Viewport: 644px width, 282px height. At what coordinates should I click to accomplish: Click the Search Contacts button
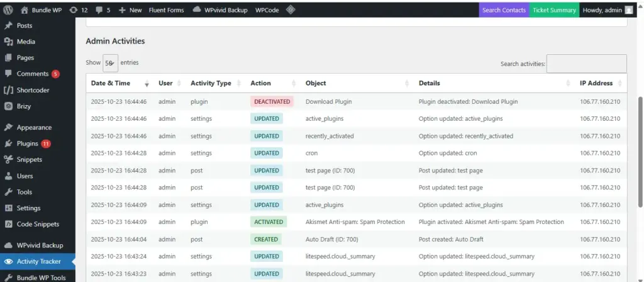coord(504,10)
